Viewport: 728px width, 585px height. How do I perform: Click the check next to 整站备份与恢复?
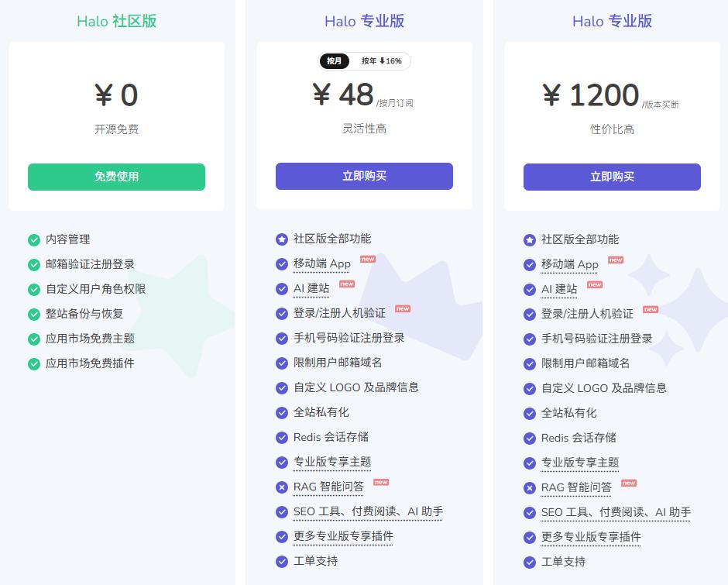tap(33, 314)
